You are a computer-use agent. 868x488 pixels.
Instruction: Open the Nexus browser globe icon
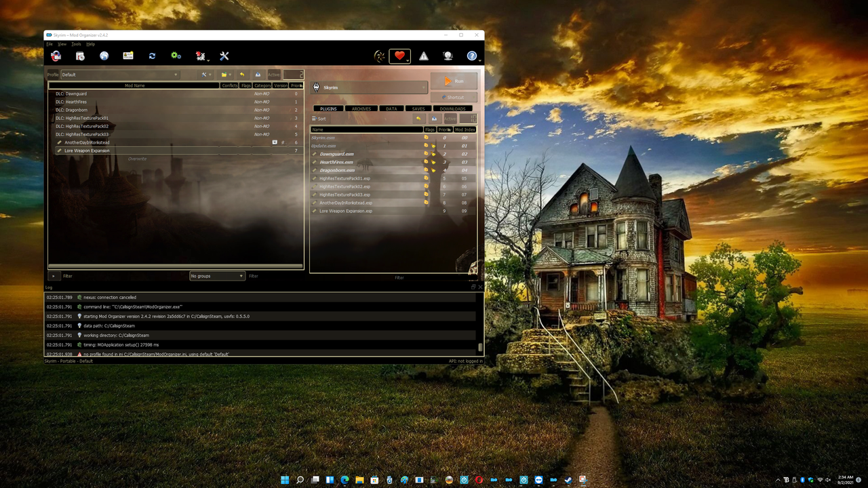104,56
